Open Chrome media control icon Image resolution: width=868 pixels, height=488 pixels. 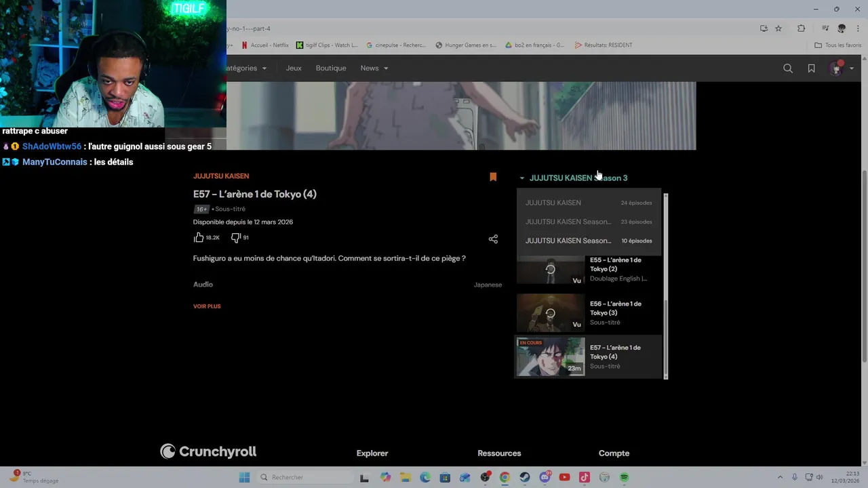click(x=825, y=28)
